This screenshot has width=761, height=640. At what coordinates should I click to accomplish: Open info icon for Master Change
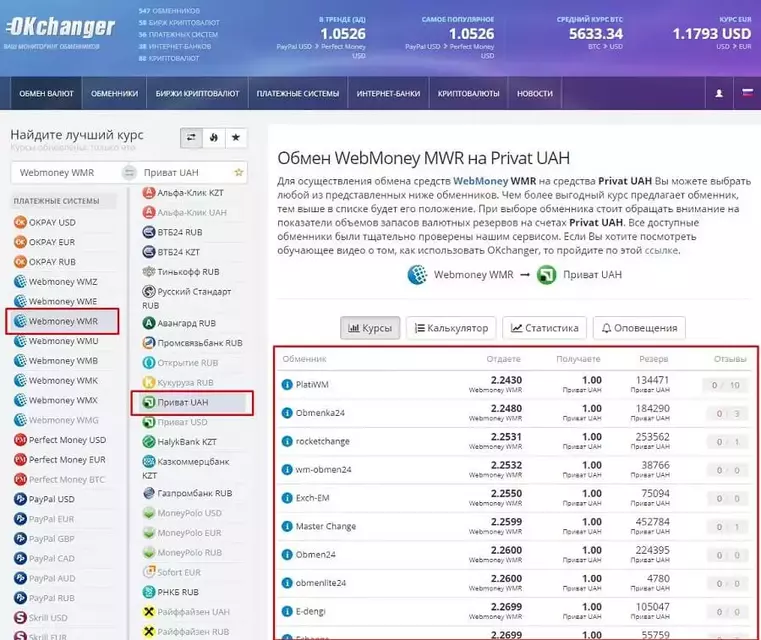point(287,526)
